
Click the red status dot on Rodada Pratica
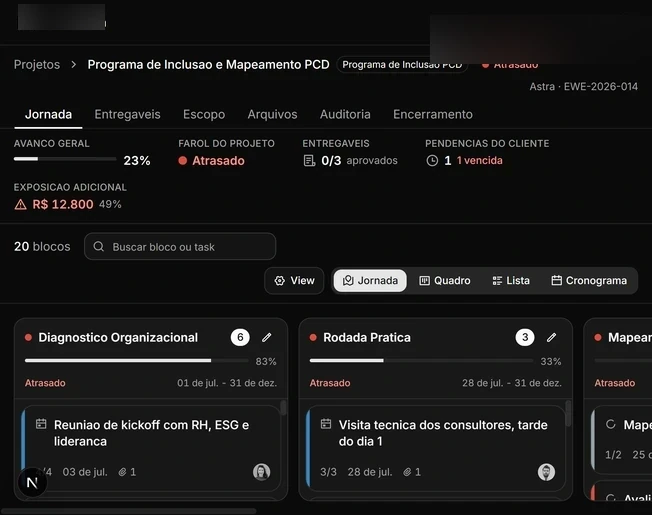(x=313, y=338)
